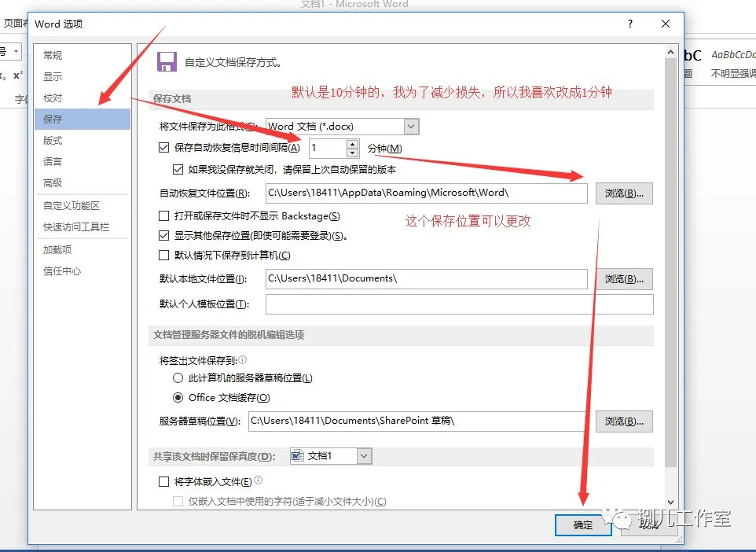Browse for the server drafts location
756x552 pixels.
tap(624, 421)
